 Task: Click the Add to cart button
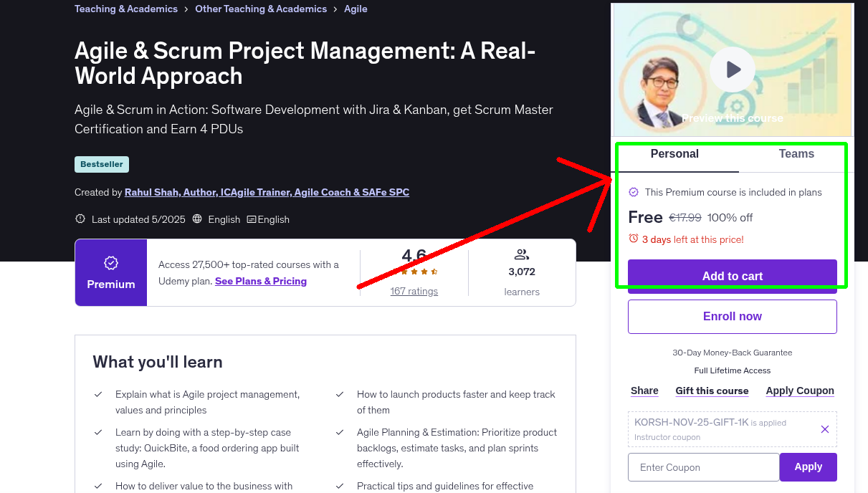732,276
